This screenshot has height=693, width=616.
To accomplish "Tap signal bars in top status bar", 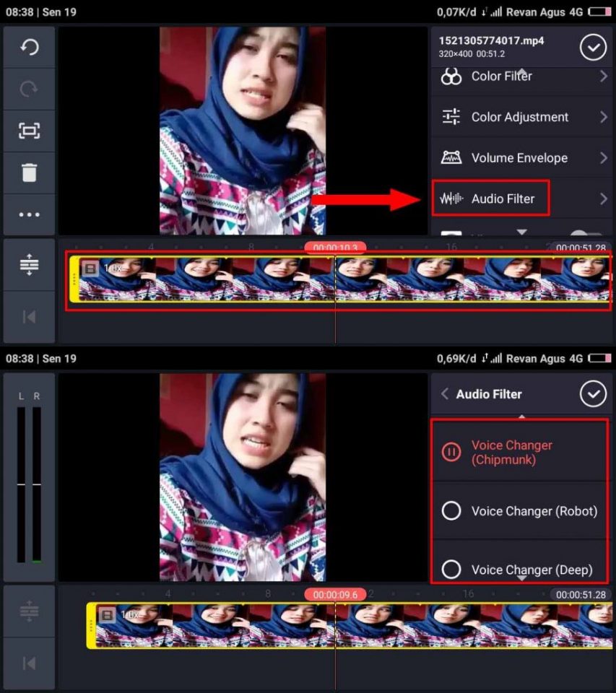I will [x=495, y=12].
